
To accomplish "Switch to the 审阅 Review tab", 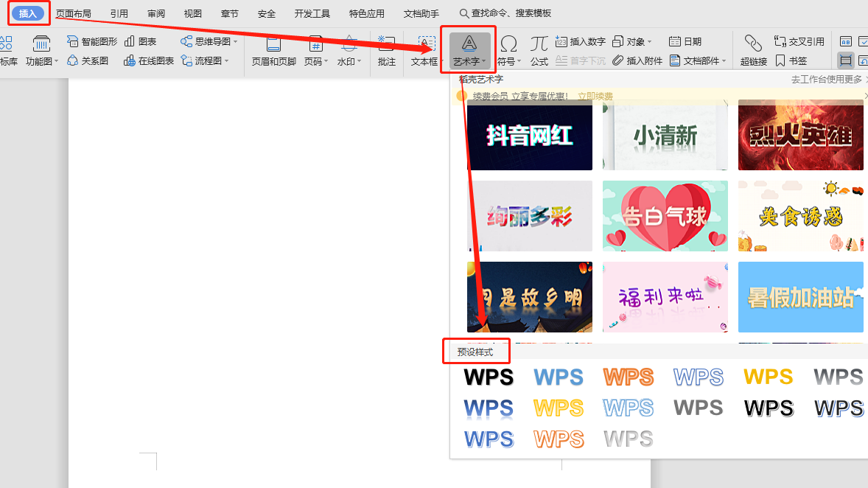I will (156, 13).
